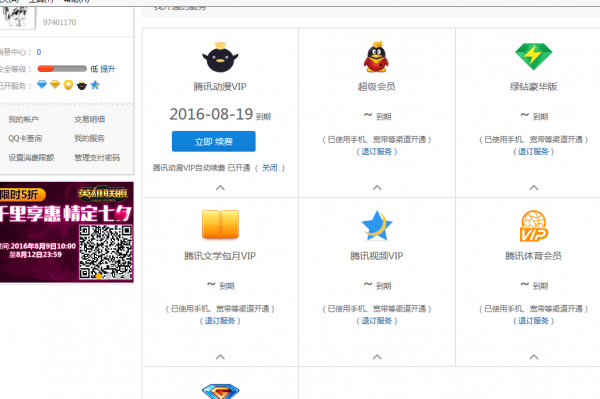This screenshot has width=600, height=399.
Task: Click the 立即续费 renew button
Action: (x=214, y=142)
